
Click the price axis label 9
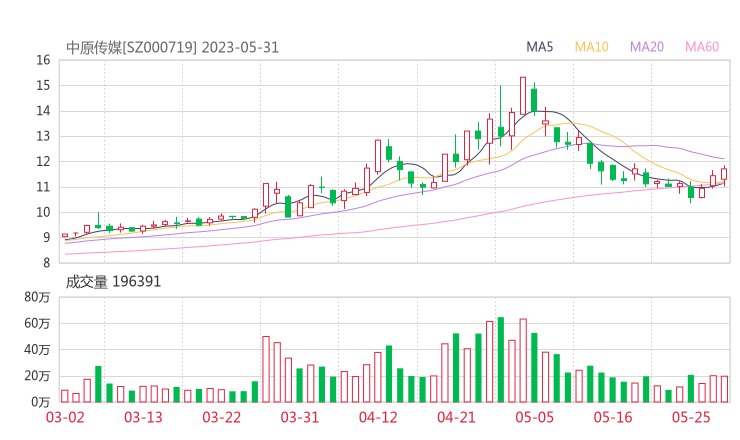click(46, 237)
